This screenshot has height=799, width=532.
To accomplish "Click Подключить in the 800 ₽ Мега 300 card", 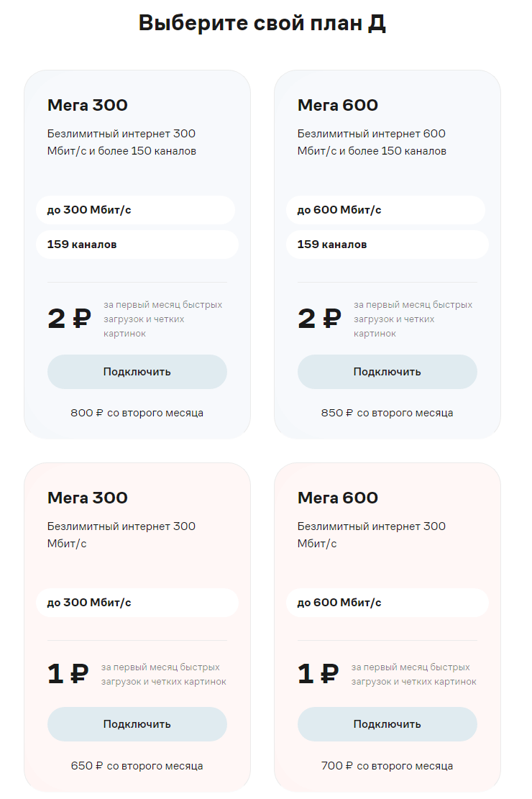I will pos(137,372).
